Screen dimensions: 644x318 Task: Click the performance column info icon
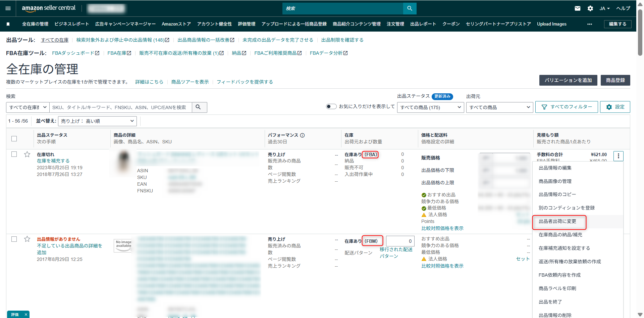(302, 135)
